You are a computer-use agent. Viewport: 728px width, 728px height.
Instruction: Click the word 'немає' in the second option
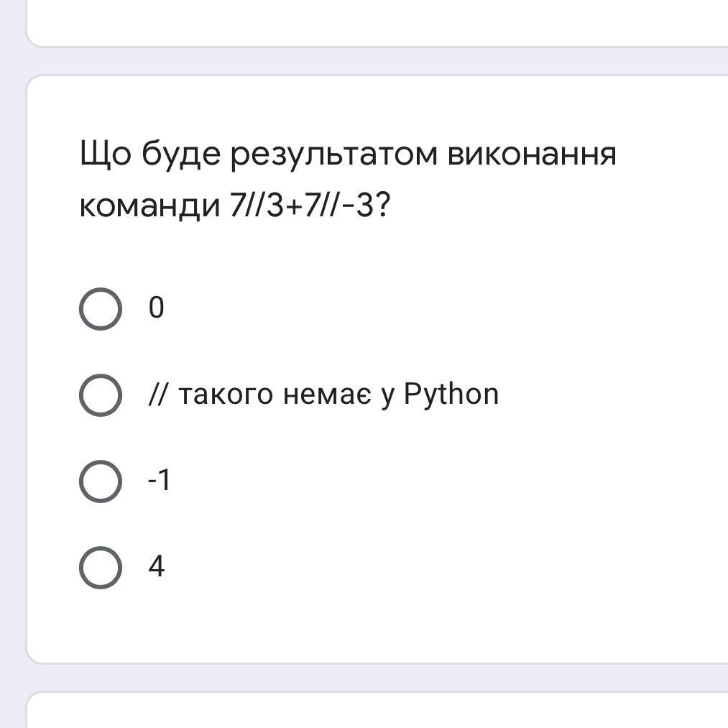[x=327, y=395]
